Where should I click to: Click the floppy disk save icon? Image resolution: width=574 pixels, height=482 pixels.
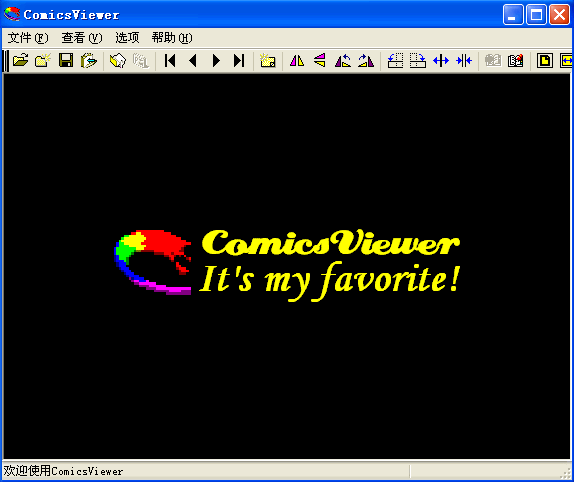(66, 60)
